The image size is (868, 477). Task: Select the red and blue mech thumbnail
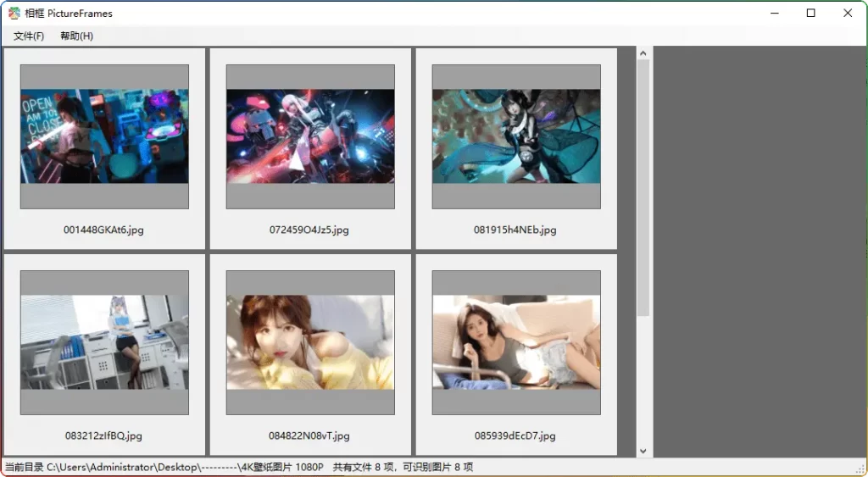310,136
